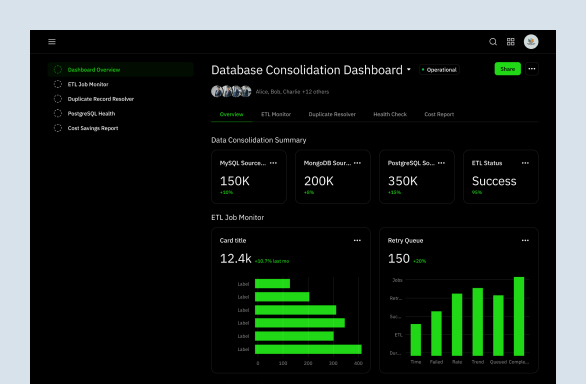
Task: Click the ETL Job Monitor section heading
Action: (x=237, y=217)
